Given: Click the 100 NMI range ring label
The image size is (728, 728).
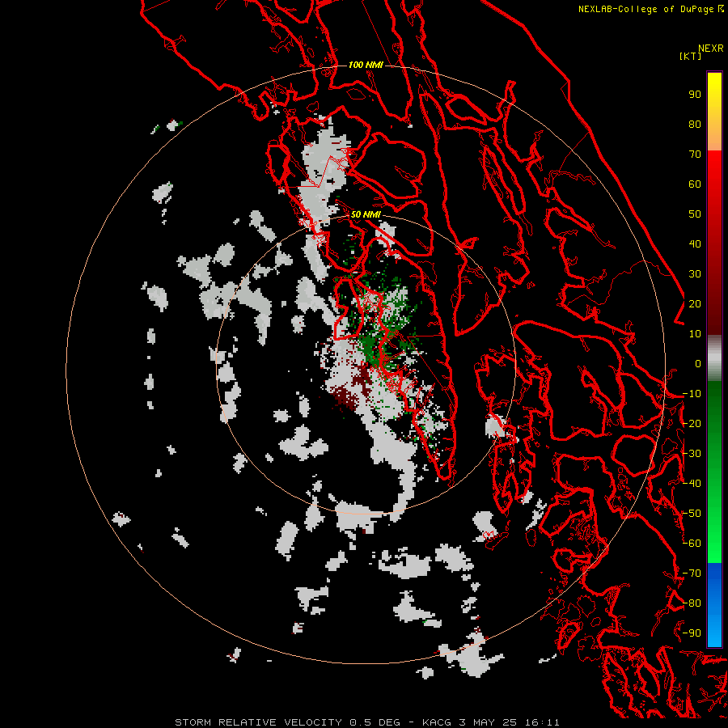Looking at the screenshot, I should coord(366,65).
